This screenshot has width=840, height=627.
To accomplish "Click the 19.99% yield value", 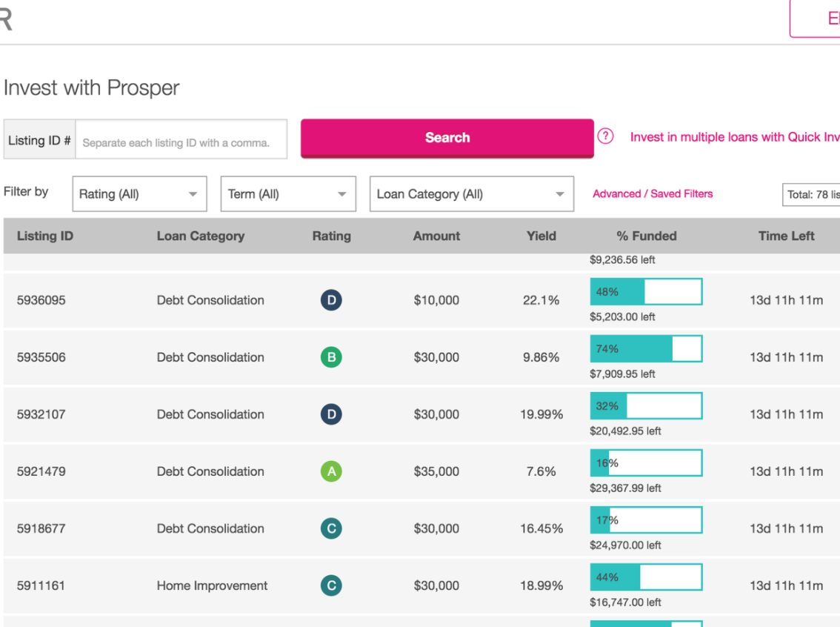I will click(541, 414).
